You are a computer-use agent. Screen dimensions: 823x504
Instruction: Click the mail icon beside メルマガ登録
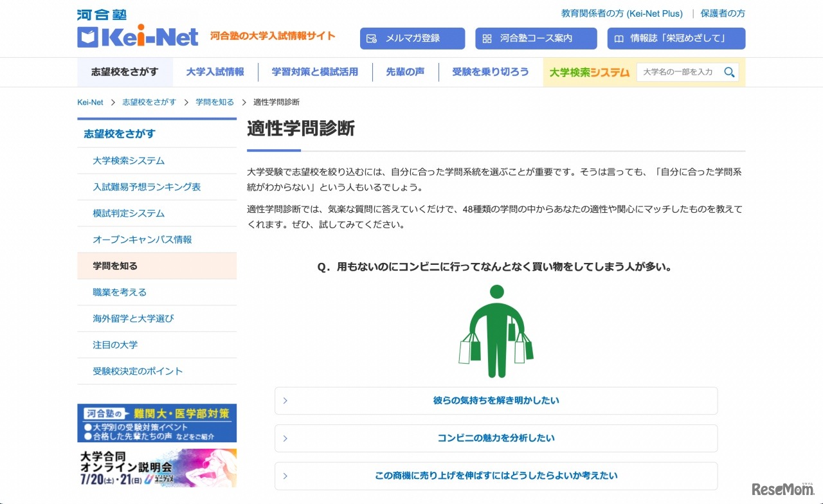[x=371, y=39]
